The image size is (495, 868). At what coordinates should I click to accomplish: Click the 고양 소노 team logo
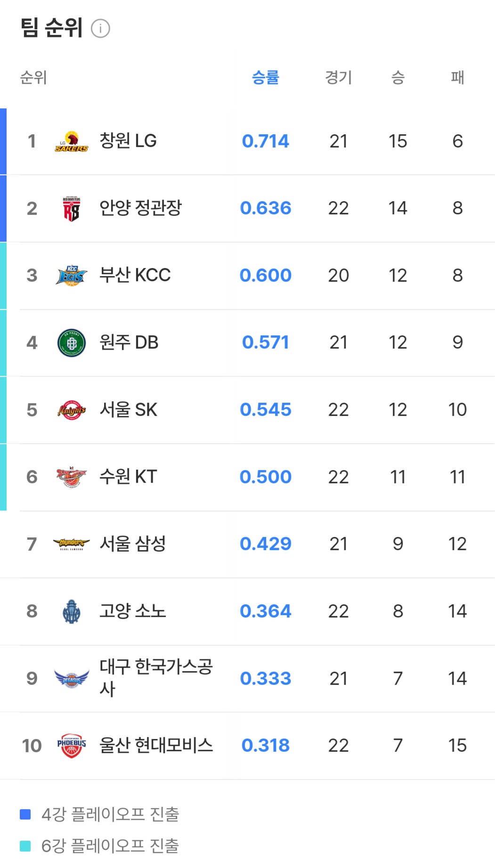point(72,611)
